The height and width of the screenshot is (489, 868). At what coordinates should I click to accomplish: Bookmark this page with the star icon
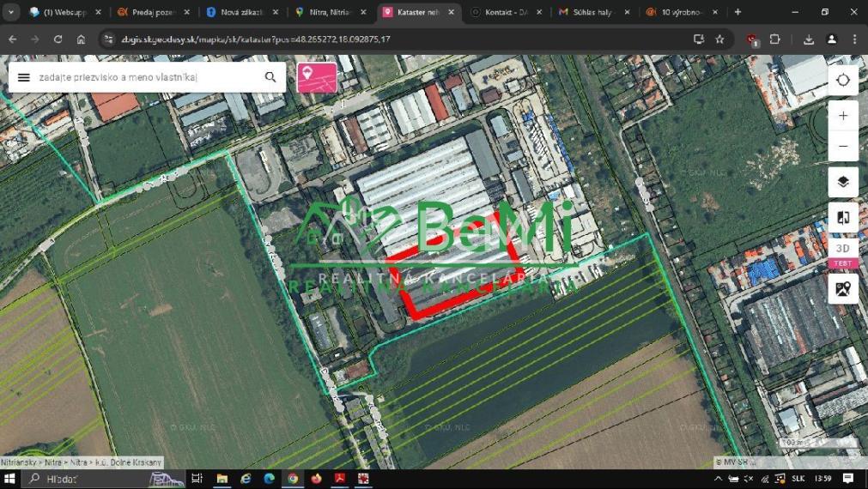tap(719, 39)
